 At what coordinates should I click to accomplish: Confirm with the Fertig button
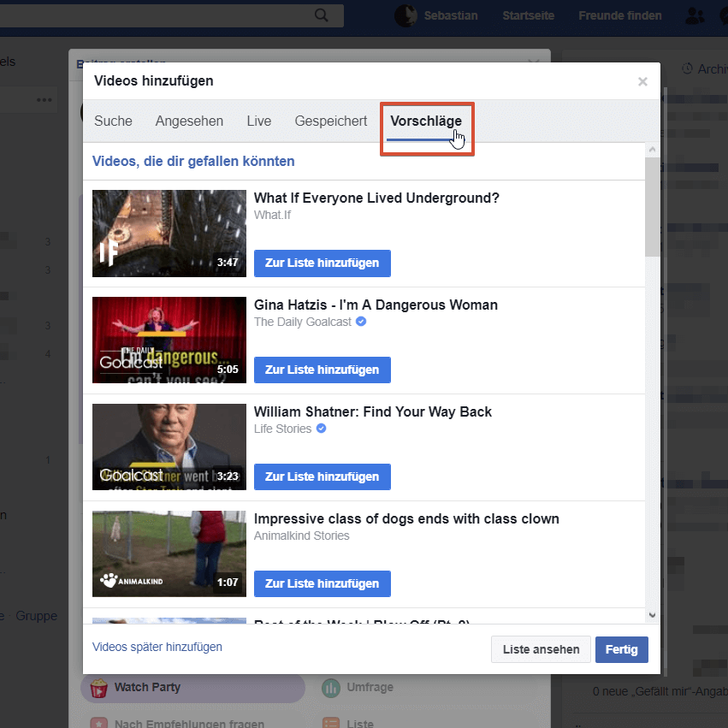622,649
